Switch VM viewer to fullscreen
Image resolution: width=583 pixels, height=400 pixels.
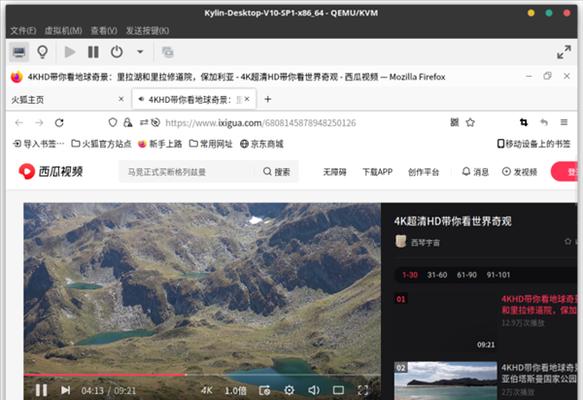564,52
